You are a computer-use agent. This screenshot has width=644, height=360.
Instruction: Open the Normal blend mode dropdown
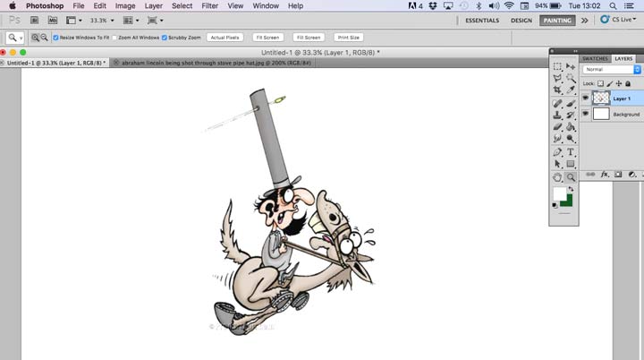coord(612,70)
